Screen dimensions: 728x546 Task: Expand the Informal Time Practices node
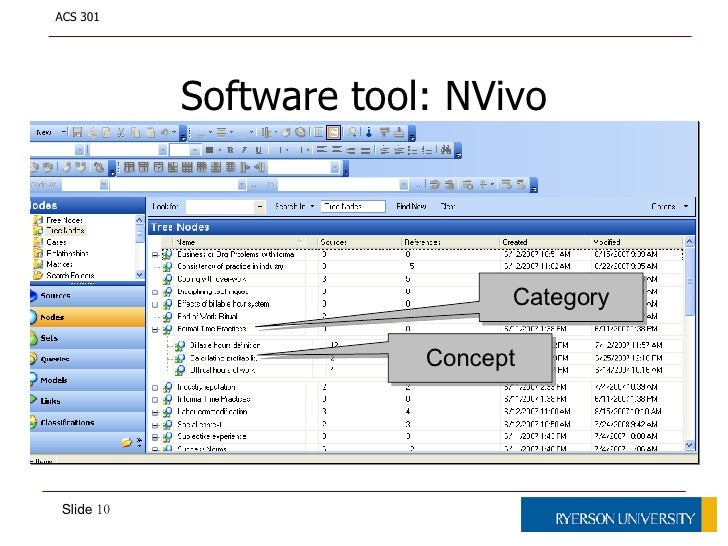point(155,400)
